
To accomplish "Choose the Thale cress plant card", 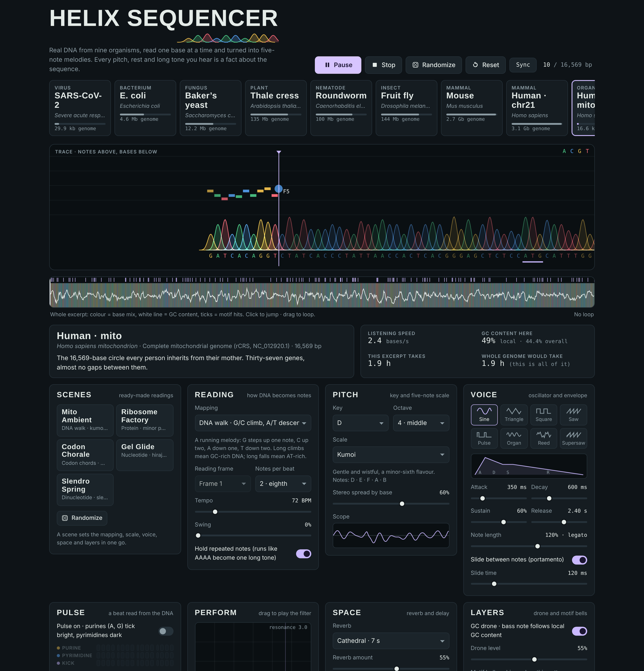I will [276, 108].
